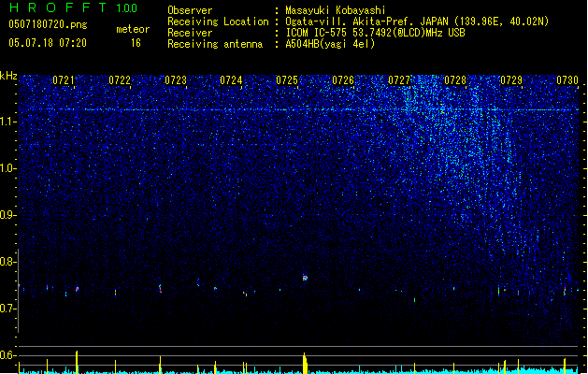Click the HROFFT 1.0.0 title text
588x374 pixels.
pos(73,7)
